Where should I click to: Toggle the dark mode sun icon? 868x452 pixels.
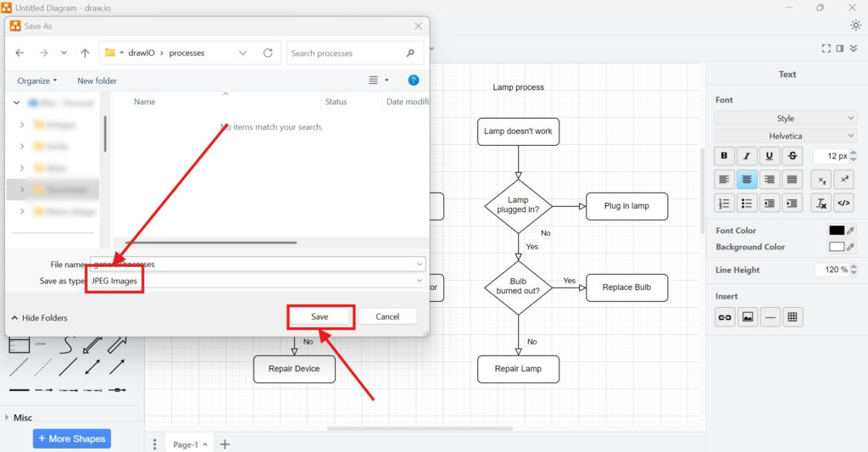[855, 25]
